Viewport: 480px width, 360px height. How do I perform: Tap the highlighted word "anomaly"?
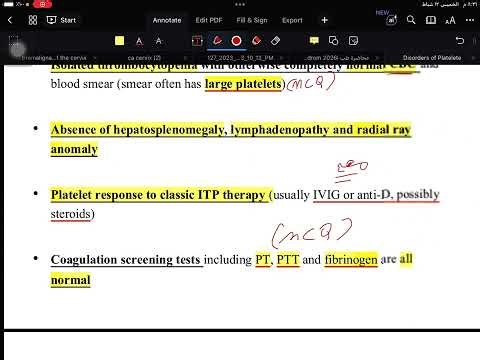click(x=74, y=149)
